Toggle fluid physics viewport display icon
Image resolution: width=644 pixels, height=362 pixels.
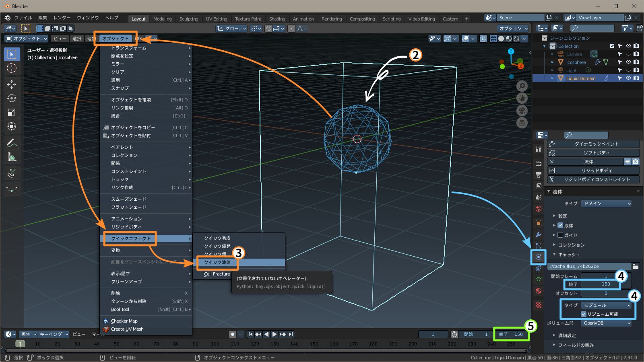pos(627,162)
